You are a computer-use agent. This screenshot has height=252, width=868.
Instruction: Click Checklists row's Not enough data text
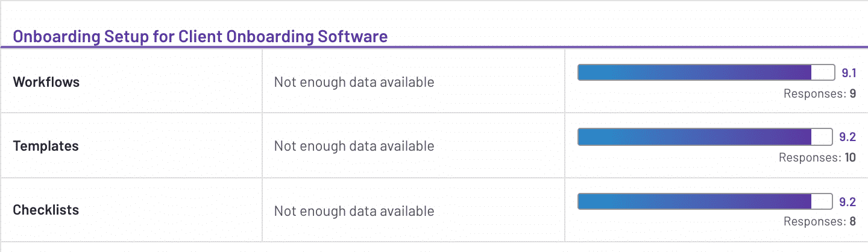coord(354,211)
